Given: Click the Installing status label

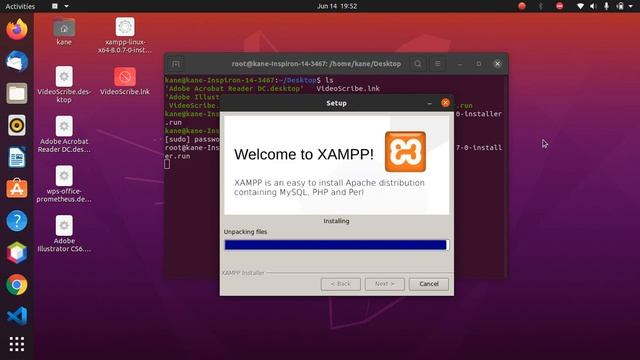Looking at the screenshot, I should point(336,221).
